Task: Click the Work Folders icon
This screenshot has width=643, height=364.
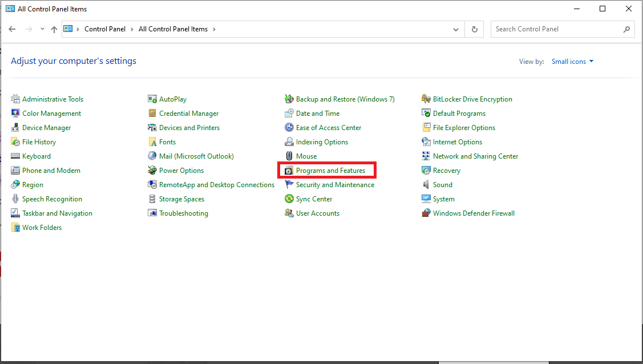Action: coord(15,228)
